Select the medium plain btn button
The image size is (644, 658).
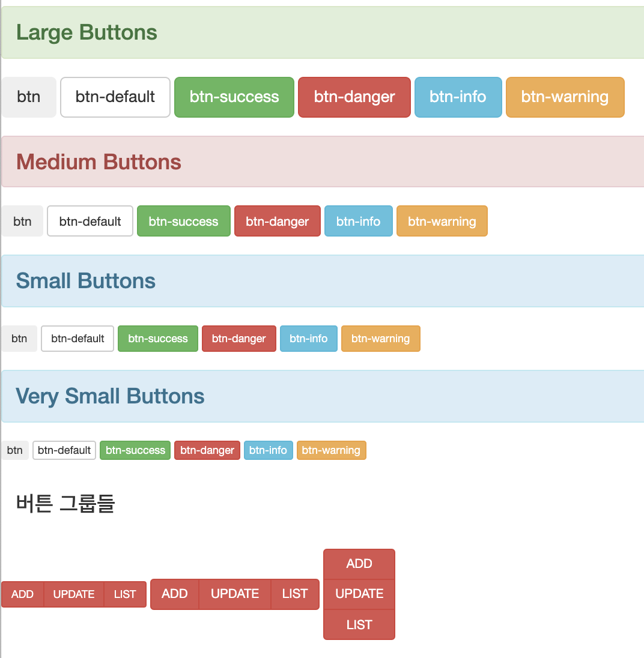22,221
